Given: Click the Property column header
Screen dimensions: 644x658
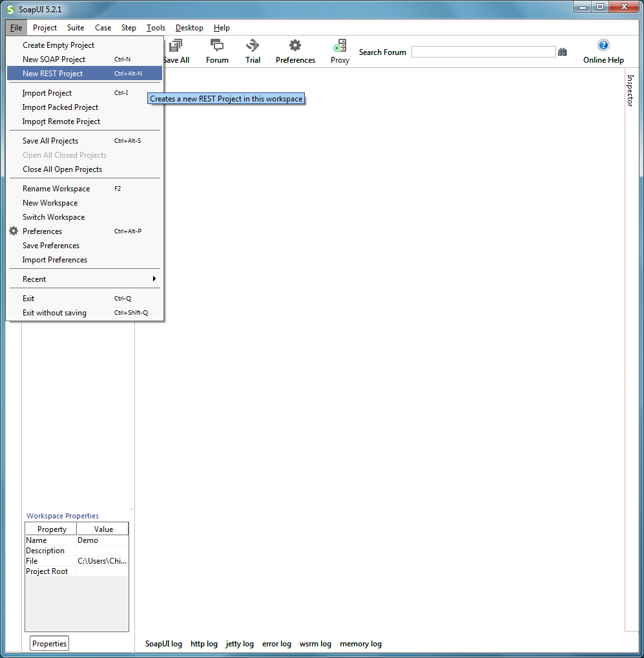Looking at the screenshot, I should [x=51, y=529].
